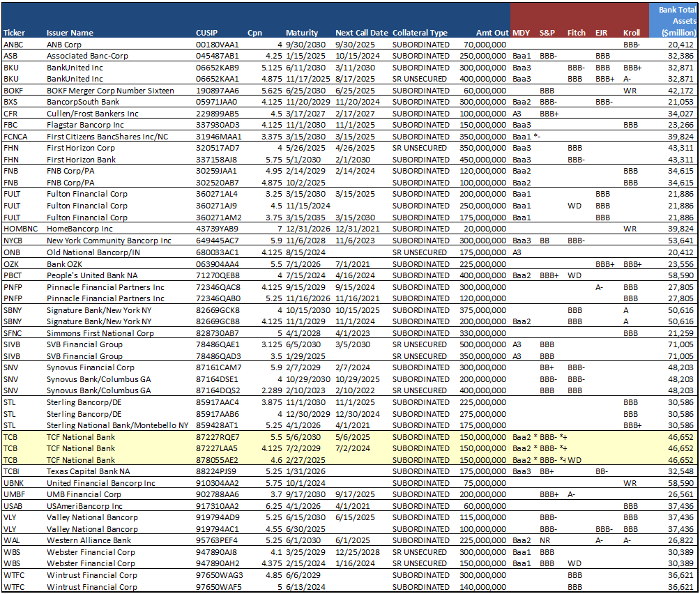Image resolution: width=700 pixels, height=594 pixels.
Task: Select the Next Call Date header
Action: [x=361, y=33]
